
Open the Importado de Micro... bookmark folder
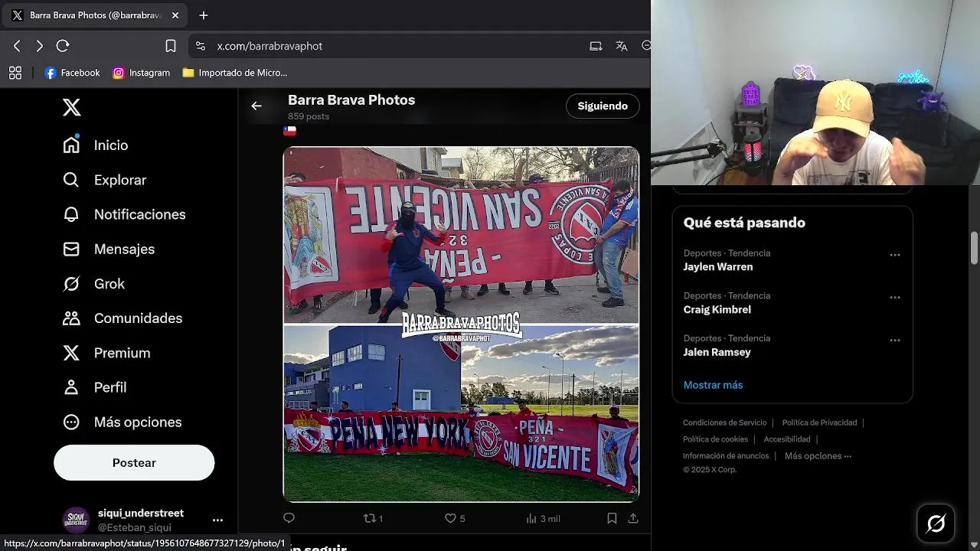coord(235,73)
